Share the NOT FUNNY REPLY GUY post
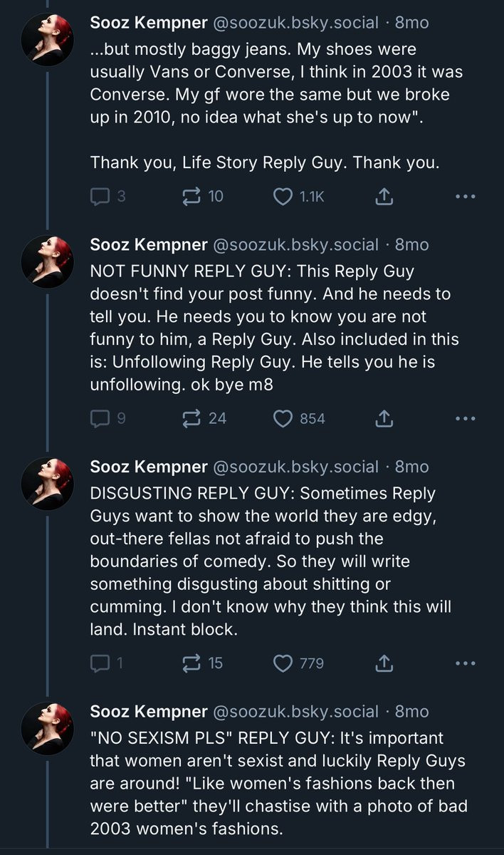 point(384,419)
